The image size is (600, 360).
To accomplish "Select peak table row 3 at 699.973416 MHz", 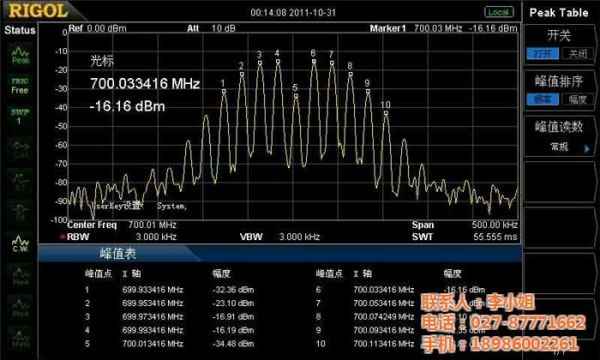I will (x=170, y=317).
